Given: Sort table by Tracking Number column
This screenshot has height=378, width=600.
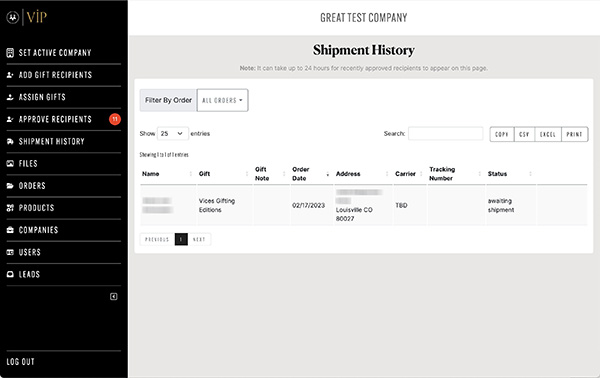Looking at the screenshot, I should [456, 174].
